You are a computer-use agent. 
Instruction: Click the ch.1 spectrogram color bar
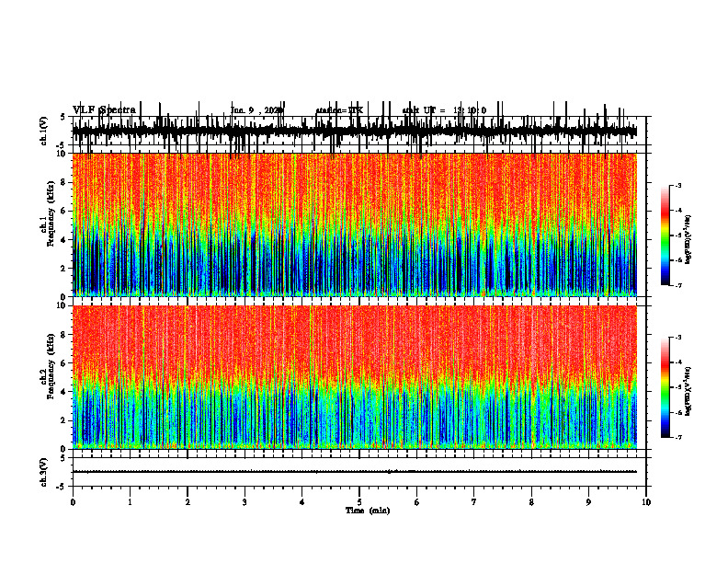point(665,236)
